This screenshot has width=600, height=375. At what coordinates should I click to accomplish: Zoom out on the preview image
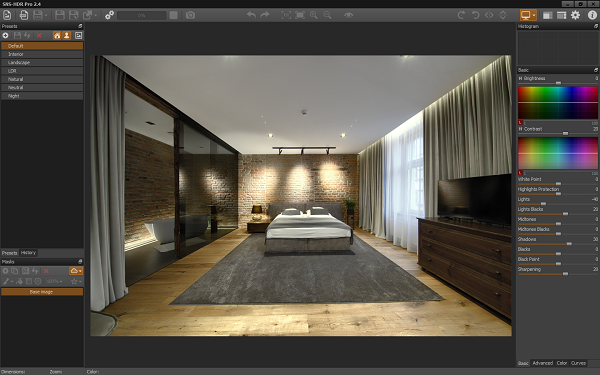(x=327, y=15)
